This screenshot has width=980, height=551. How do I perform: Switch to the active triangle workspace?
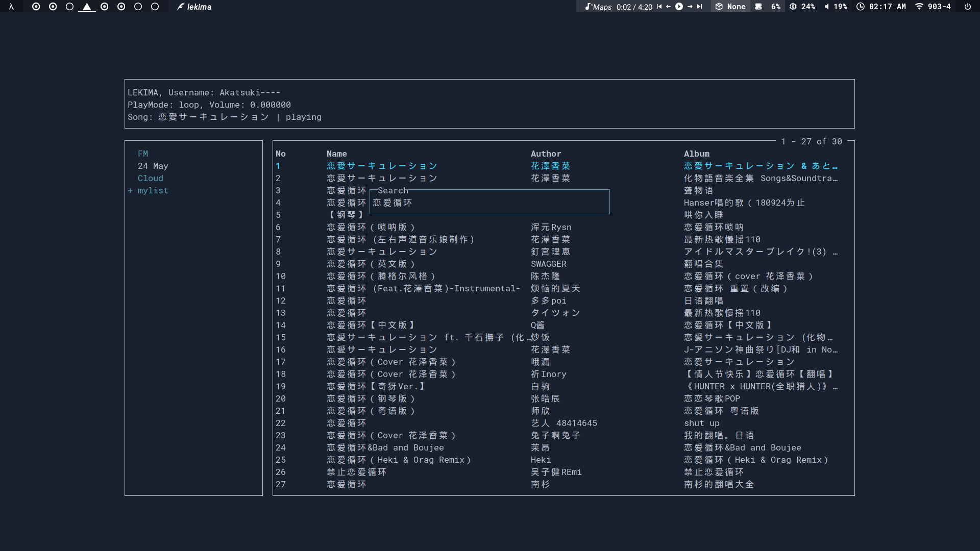[87, 7]
